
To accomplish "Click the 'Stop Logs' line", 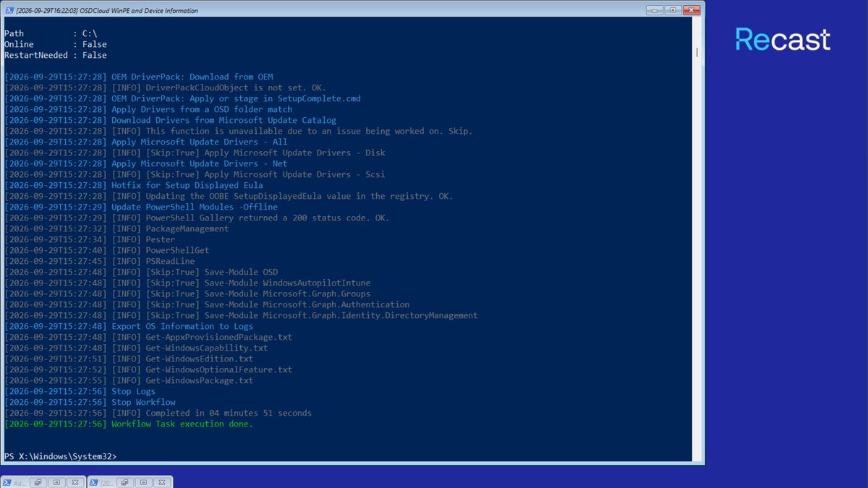I will pos(80,391).
